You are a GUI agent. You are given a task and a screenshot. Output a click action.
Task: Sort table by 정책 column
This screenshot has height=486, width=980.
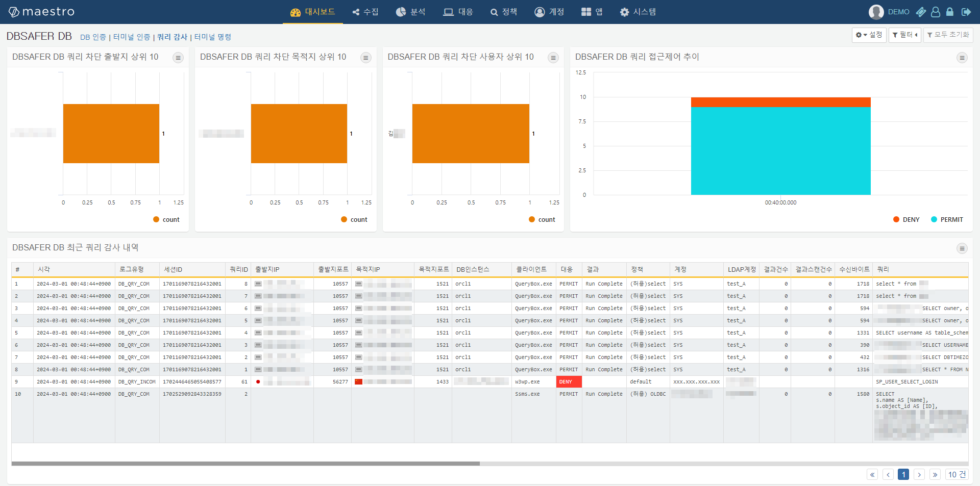tap(648, 269)
